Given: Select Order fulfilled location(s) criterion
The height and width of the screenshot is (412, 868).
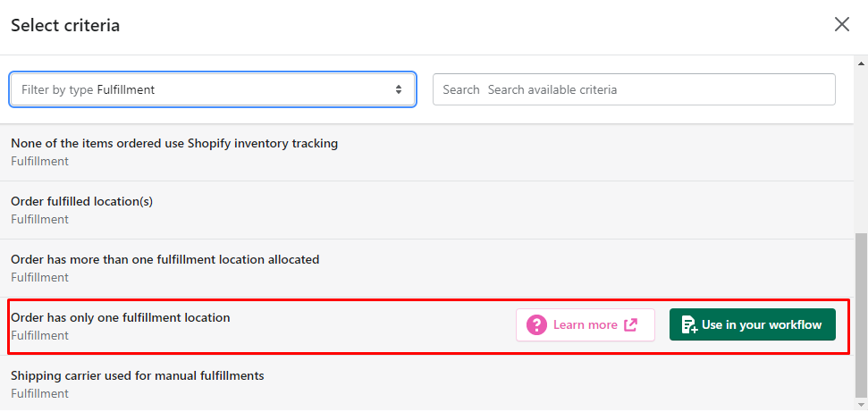Looking at the screenshot, I should [x=426, y=210].
